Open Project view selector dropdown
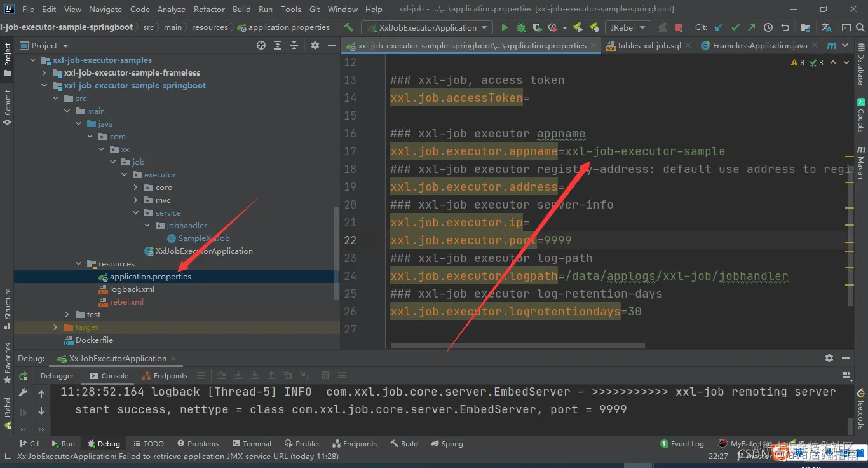868x468 pixels. [44, 45]
